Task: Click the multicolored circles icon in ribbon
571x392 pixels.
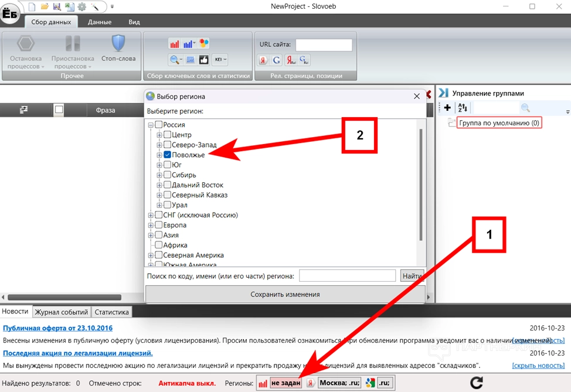Action: coord(204,44)
